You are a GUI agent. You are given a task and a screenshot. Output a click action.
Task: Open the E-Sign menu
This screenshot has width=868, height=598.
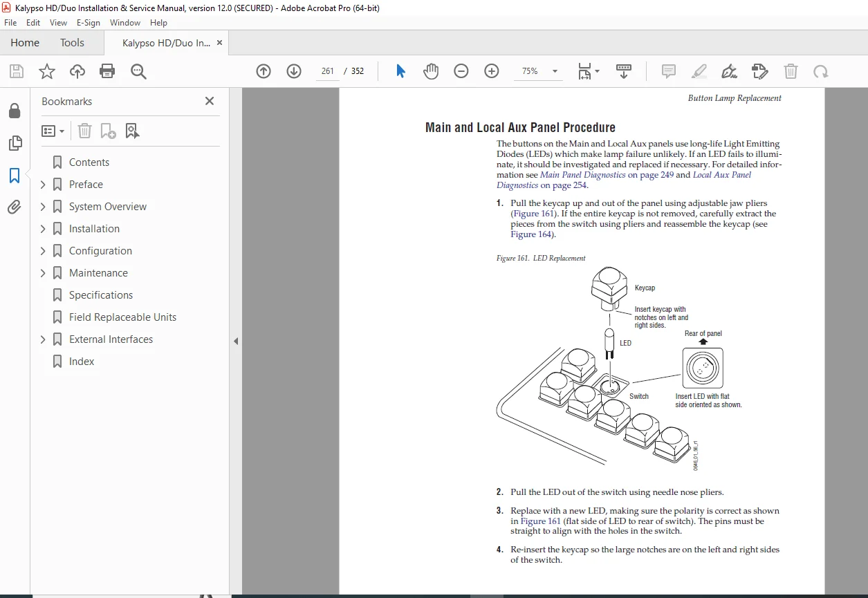(x=89, y=23)
